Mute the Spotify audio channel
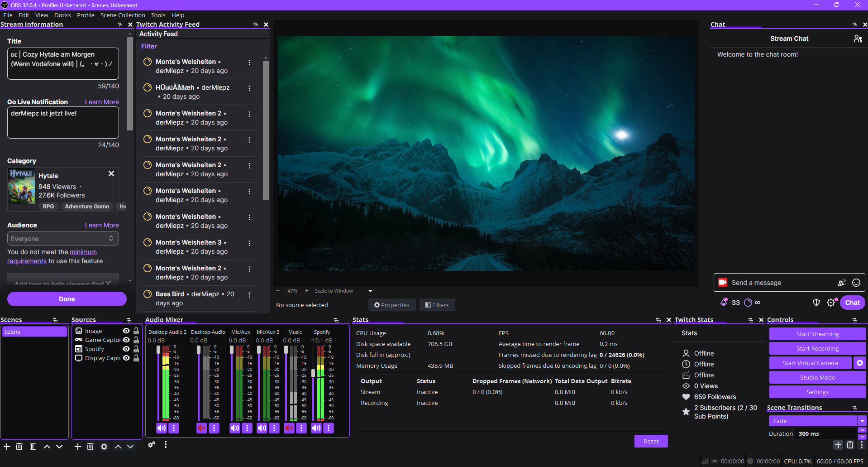The image size is (868, 467). coord(316,428)
